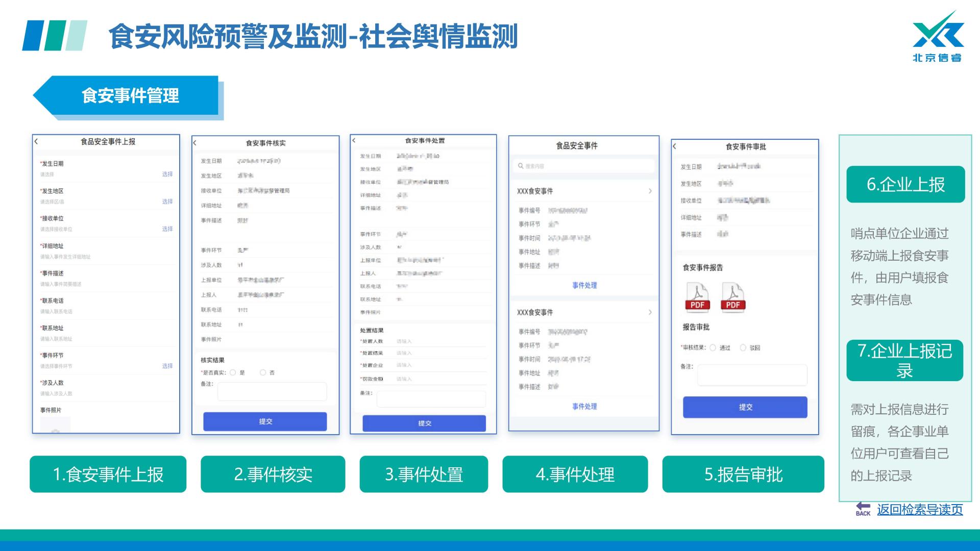Open 选择 picker for 接收单位
This screenshot has width=980, height=551.
[167, 229]
